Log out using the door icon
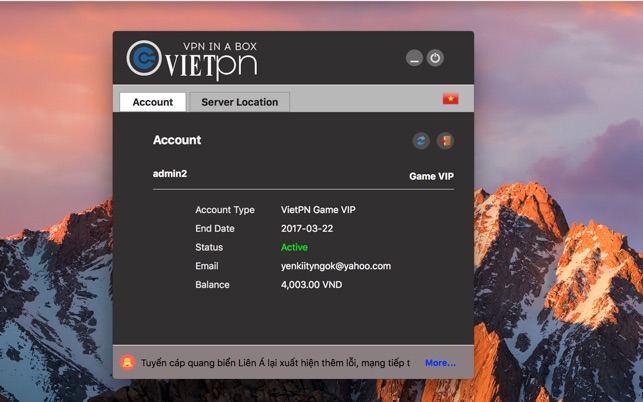 click(x=445, y=141)
